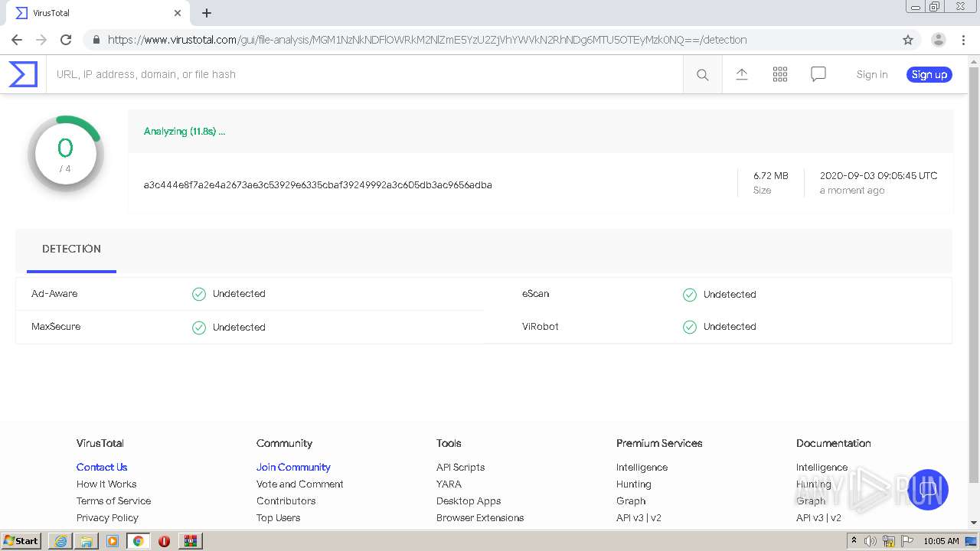
Task: Click the Sign up button
Action: point(929,74)
